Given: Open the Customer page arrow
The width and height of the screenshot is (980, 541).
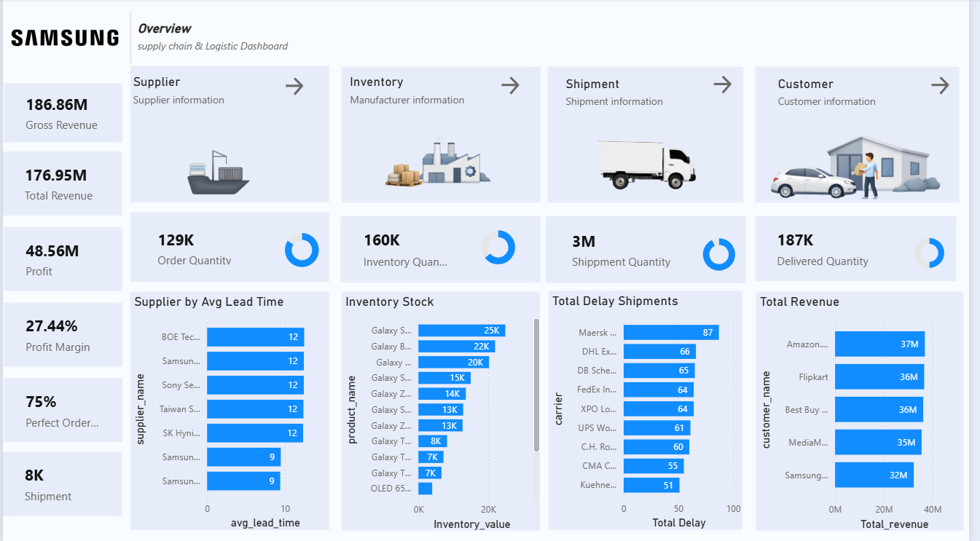Looking at the screenshot, I should pos(940,86).
